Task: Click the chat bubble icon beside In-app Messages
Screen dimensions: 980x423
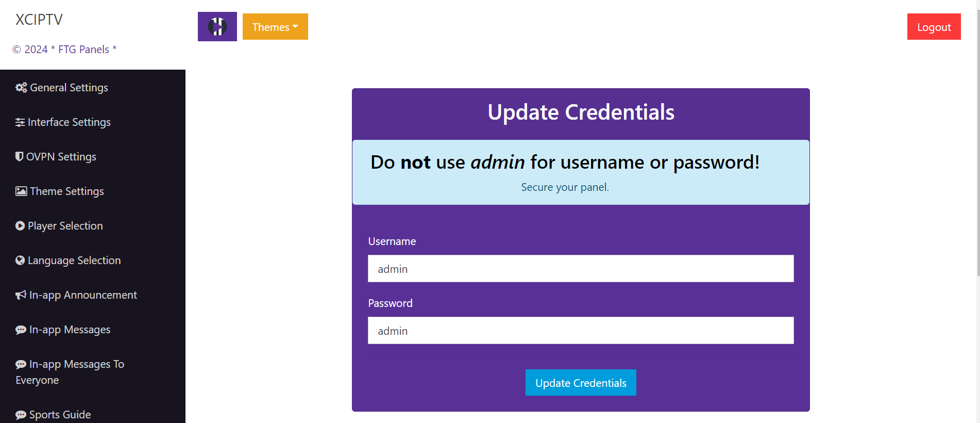Action: tap(21, 330)
